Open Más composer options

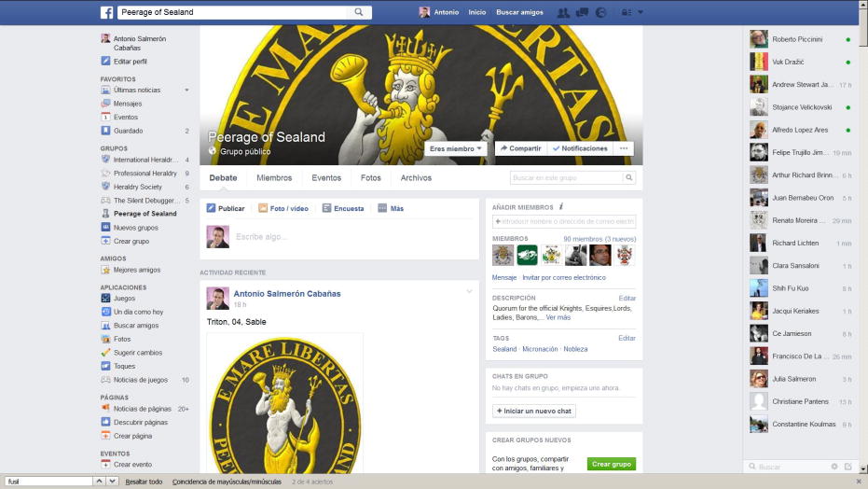click(x=391, y=208)
